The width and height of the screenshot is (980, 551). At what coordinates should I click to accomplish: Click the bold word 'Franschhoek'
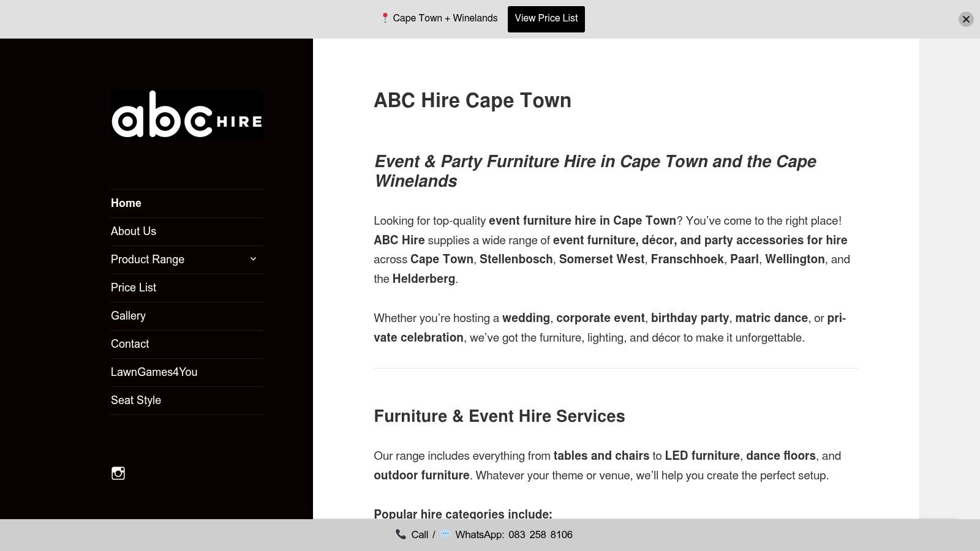pyautogui.click(x=687, y=260)
